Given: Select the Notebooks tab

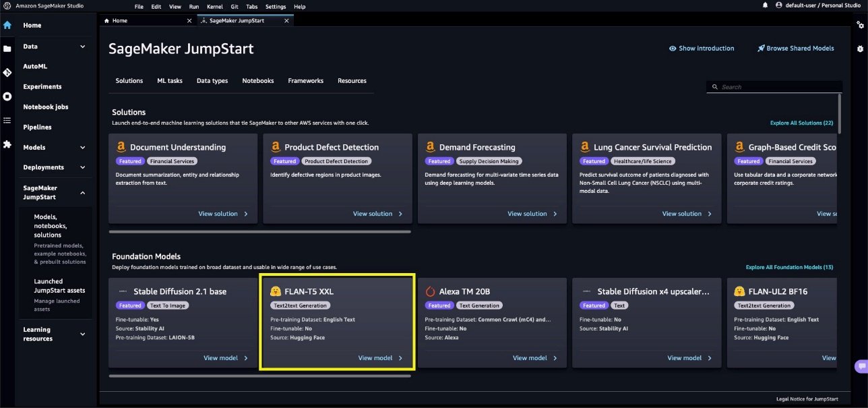Looking at the screenshot, I should click(258, 81).
